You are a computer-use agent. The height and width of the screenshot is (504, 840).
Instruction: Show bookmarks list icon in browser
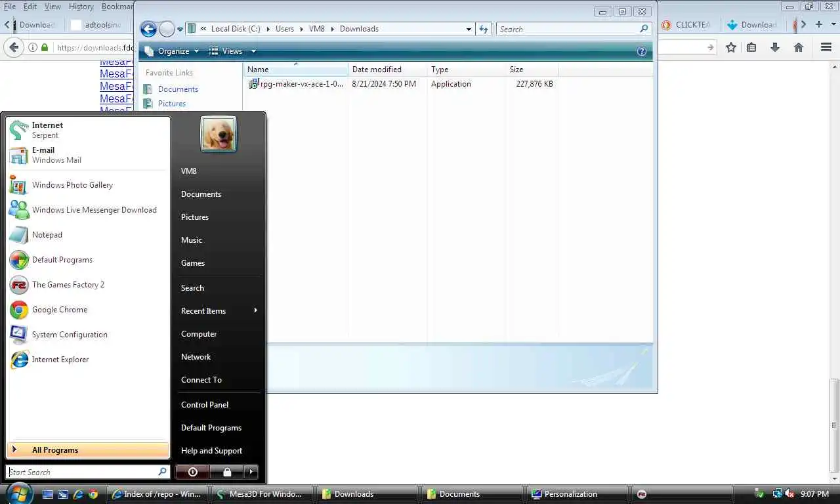[x=752, y=47]
